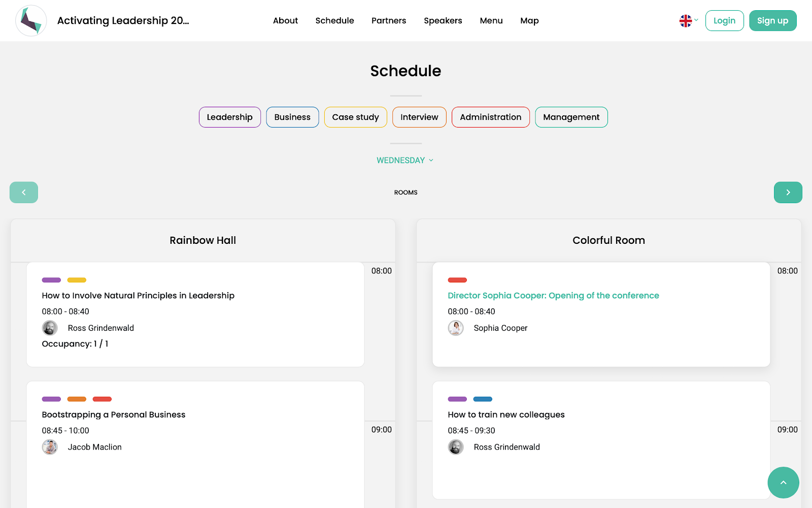The image size is (812, 508).
Task: Toggle the Leadership filter tag
Action: pyautogui.click(x=230, y=117)
